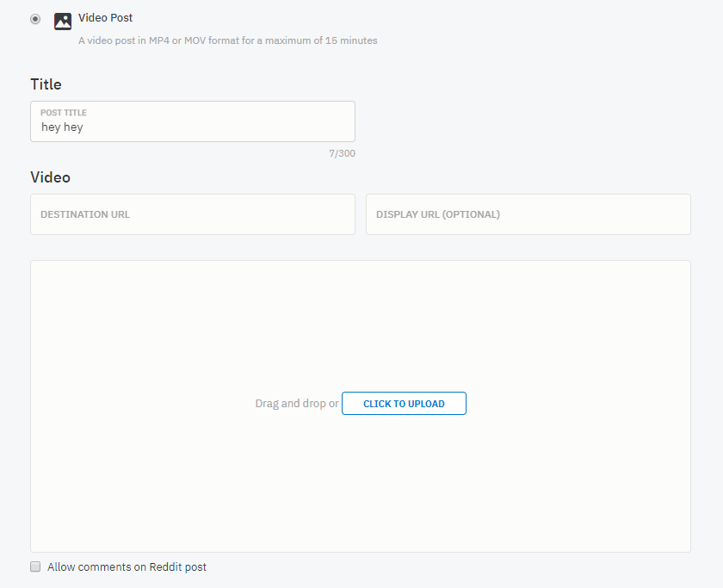
Task: Click the "Allow comments on Reddit post" label
Action: click(127, 566)
